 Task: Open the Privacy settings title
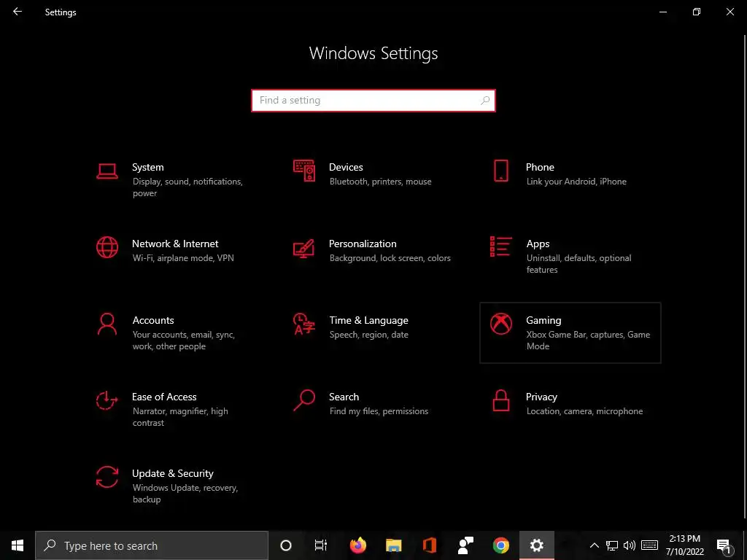click(541, 397)
